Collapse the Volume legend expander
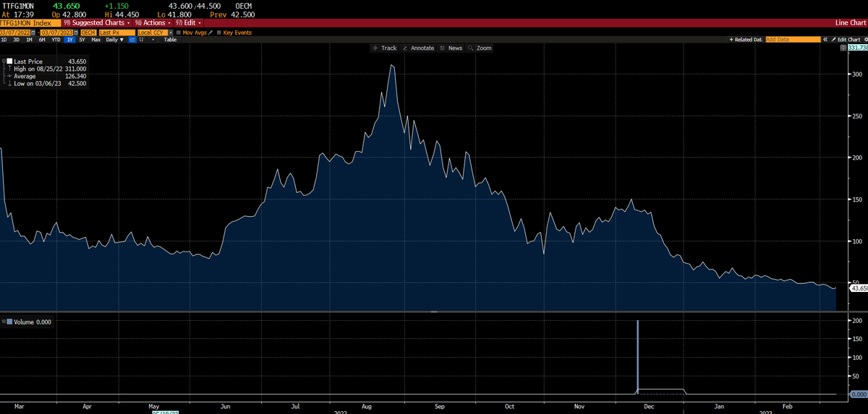The height and width of the screenshot is (414, 868). coord(3,322)
